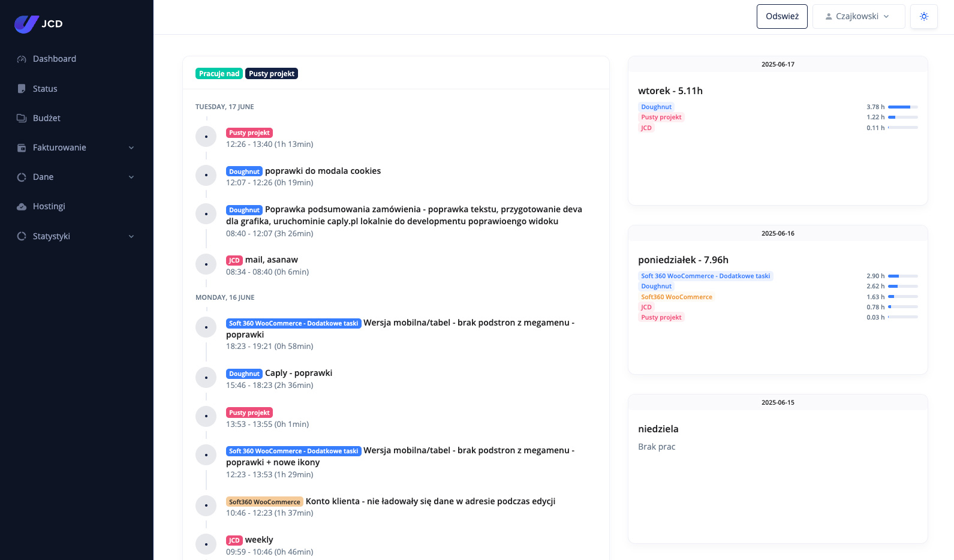The image size is (954, 560).
Task: Click the 2025-06-15 card date header
Action: click(778, 402)
